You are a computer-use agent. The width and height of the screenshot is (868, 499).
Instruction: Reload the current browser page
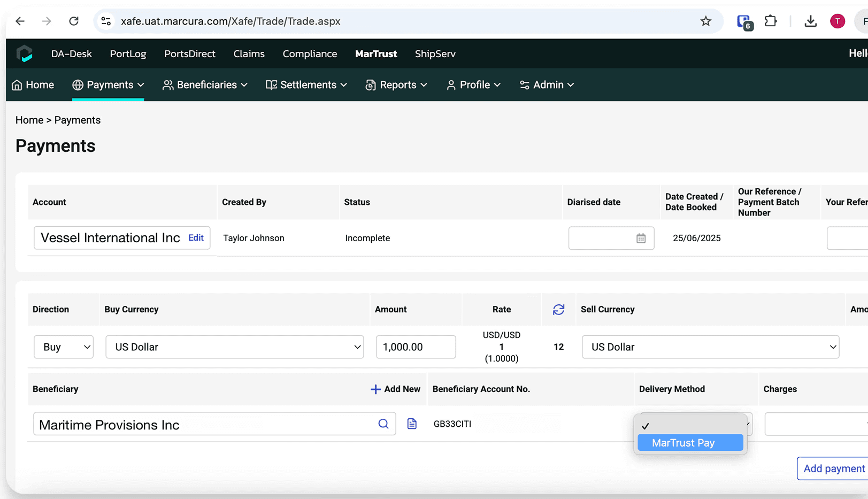pos(74,21)
